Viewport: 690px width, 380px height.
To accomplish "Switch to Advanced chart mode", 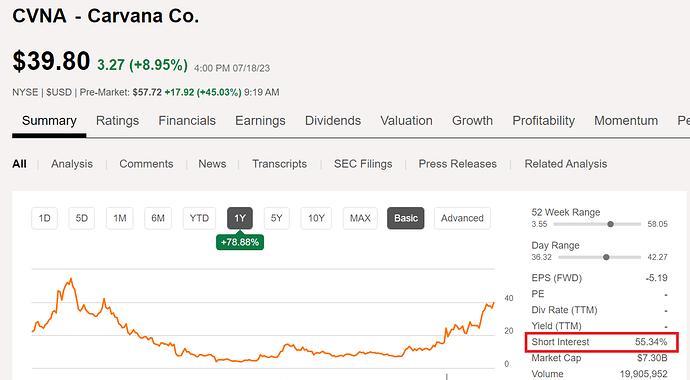I will (462, 218).
